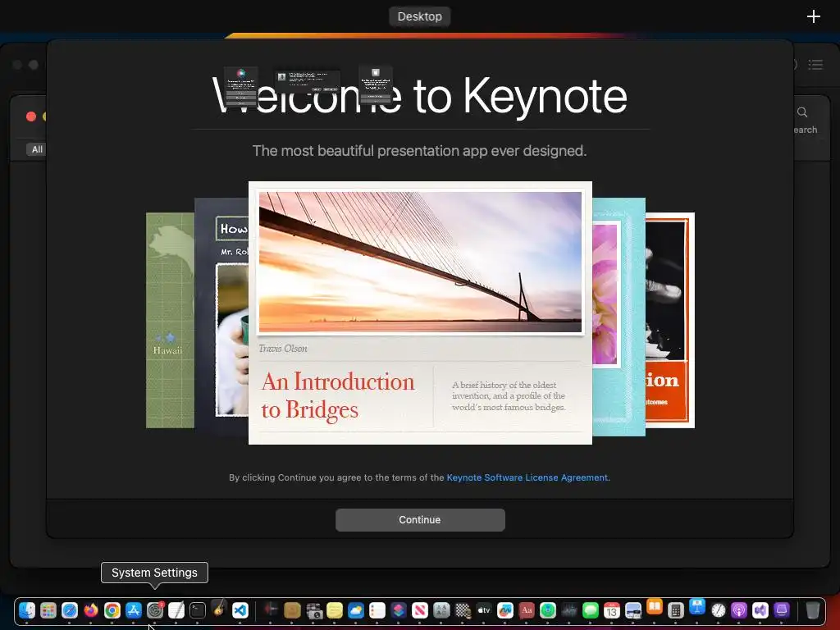Open the Books app from the Dock
Image resolution: width=840 pixels, height=630 pixels.
(x=654, y=606)
